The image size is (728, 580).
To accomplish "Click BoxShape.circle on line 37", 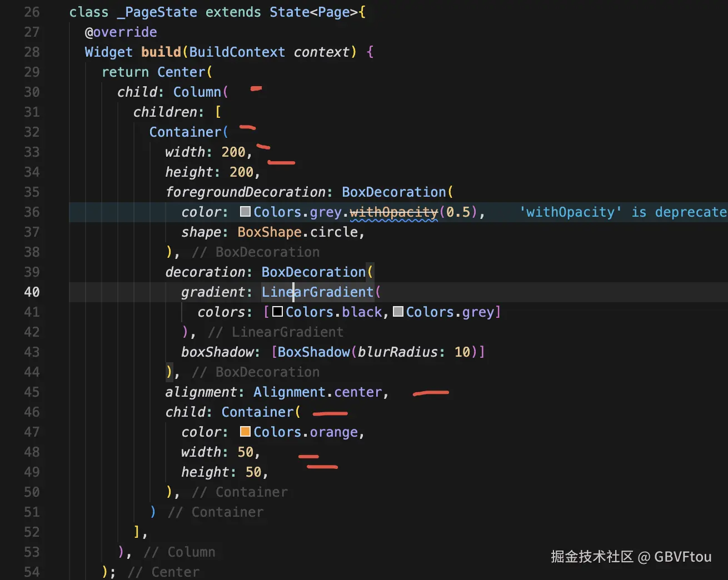I will 297,232.
